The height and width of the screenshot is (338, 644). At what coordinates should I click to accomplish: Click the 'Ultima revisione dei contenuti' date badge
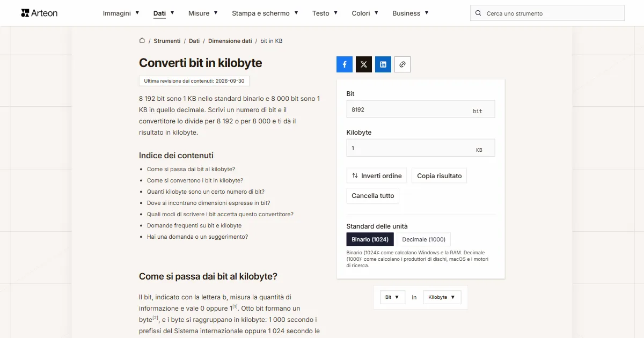tap(194, 81)
